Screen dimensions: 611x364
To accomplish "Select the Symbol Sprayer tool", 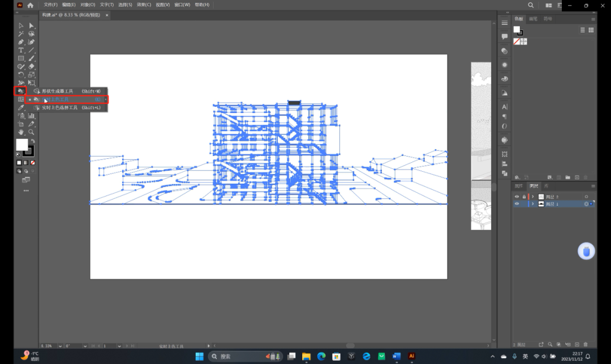I will pyautogui.click(x=21, y=116).
